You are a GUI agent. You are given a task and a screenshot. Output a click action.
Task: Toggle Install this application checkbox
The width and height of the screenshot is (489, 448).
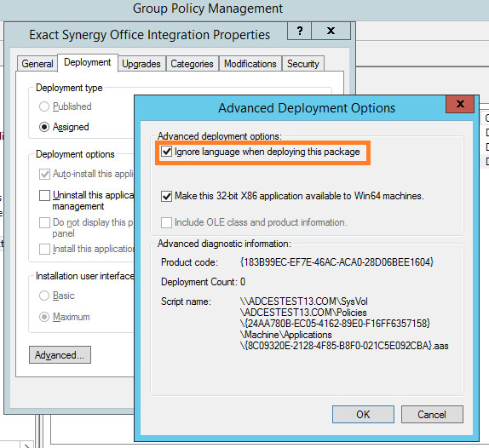click(x=44, y=249)
